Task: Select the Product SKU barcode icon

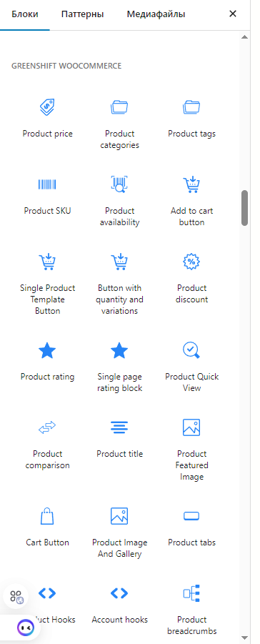Action: (x=47, y=184)
